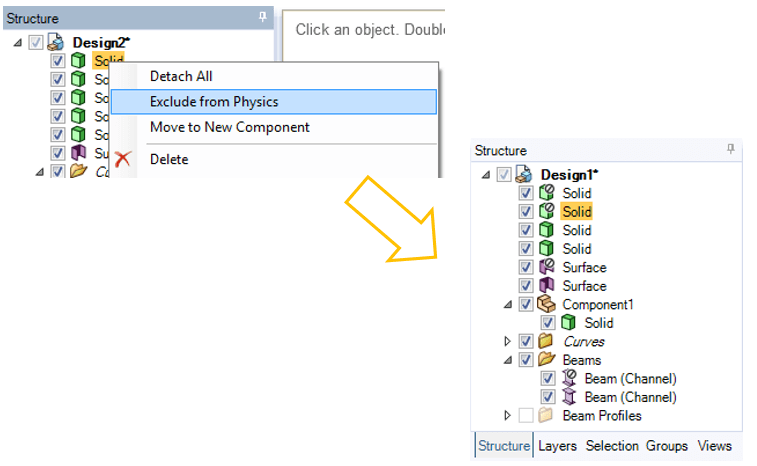Click the pin icon in right Structure panel
This screenshot has width=757, height=466.
(730, 150)
